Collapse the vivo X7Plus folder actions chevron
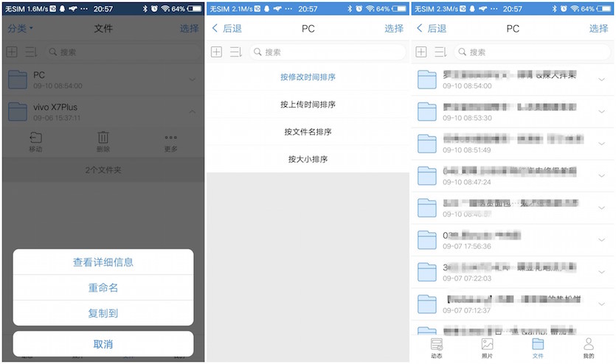This screenshot has height=364, width=616. (x=192, y=112)
